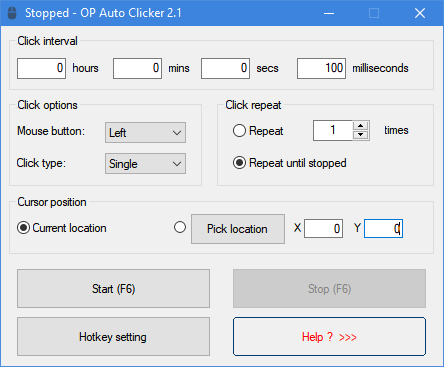
Task: Click the 'milliseconds' label
Action: (380, 68)
